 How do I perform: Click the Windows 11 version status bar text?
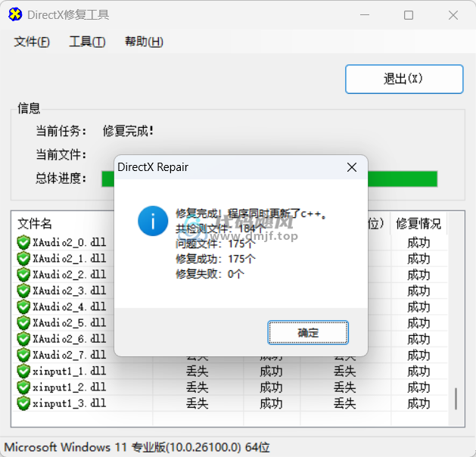pyautogui.click(x=137, y=447)
